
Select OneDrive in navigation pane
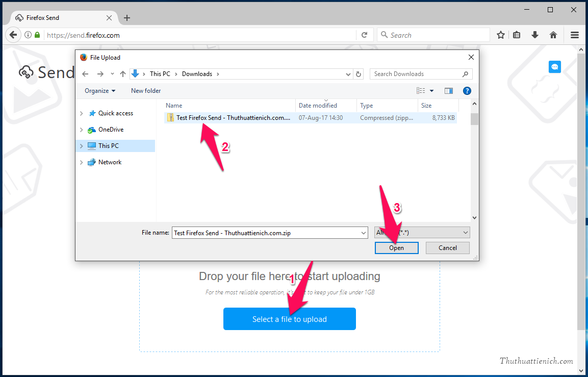tap(111, 130)
